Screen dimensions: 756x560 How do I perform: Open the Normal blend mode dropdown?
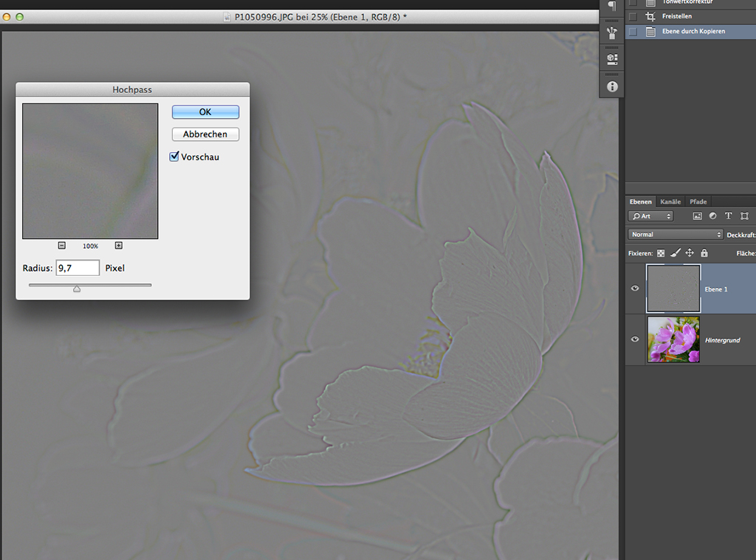click(x=676, y=235)
